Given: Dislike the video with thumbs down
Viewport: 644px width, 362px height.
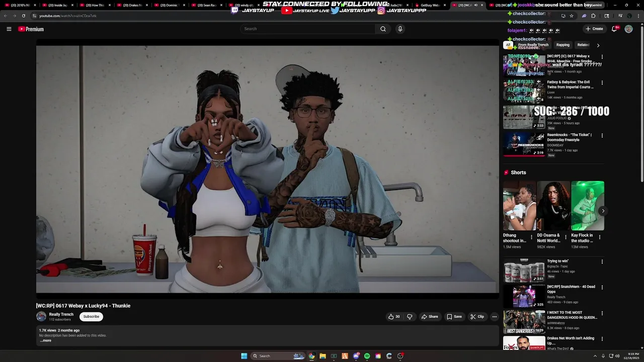Looking at the screenshot, I should [x=410, y=317].
